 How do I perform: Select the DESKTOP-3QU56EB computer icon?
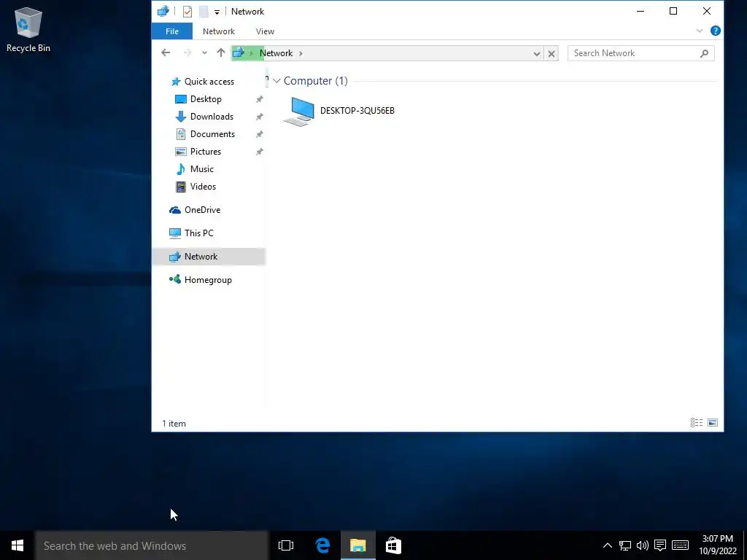298,112
